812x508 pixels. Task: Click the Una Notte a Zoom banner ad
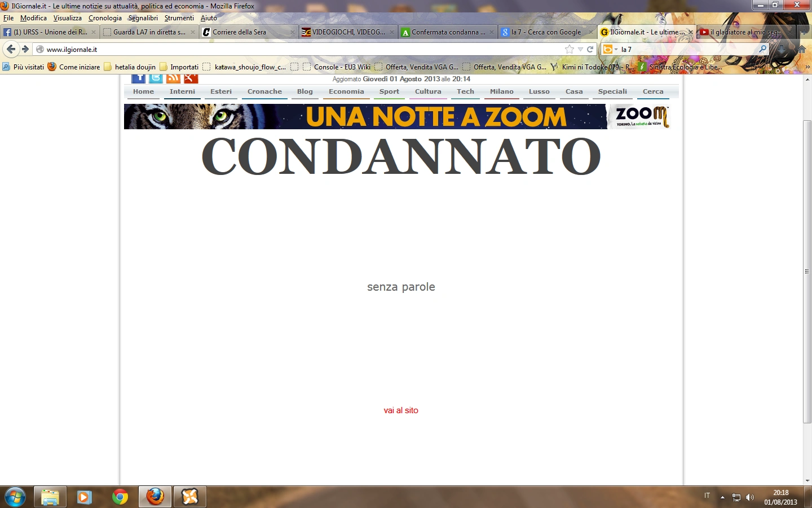[x=396, y=116]
